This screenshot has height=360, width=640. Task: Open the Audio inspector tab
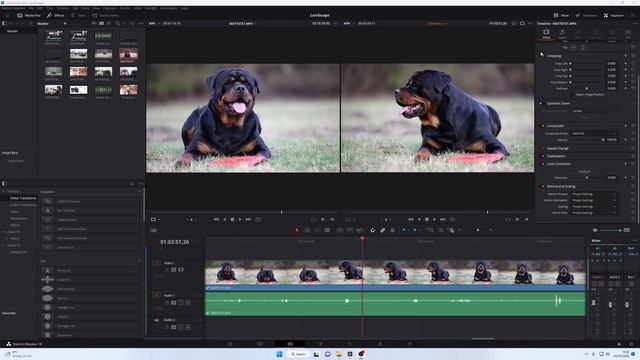coord(562,34)
